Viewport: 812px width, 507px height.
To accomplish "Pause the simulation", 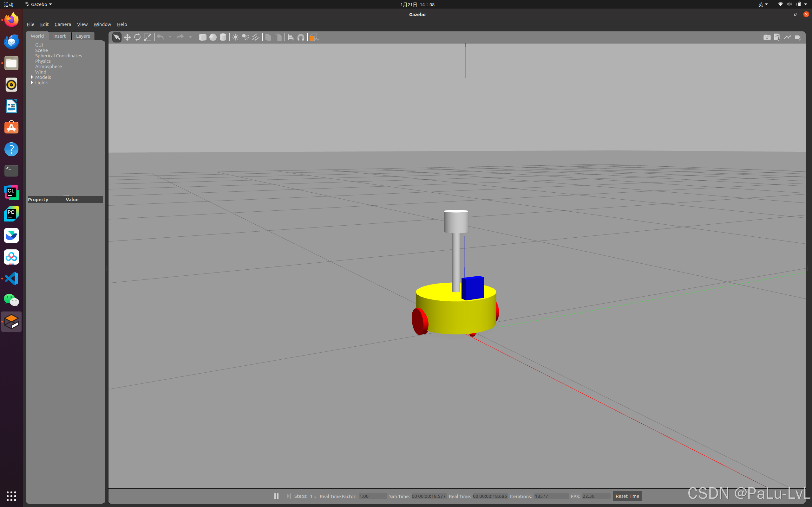I will click(276, 496).
